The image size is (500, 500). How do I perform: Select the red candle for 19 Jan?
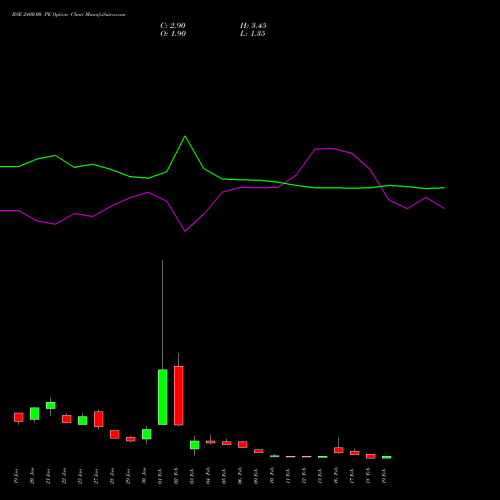[18, 417]
